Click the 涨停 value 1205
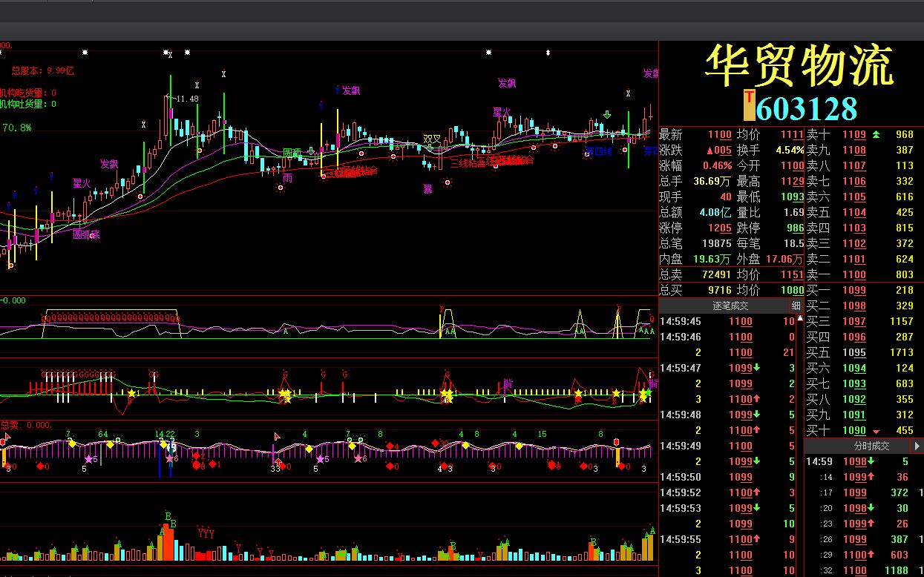924x577 pixels. point(720,228)
